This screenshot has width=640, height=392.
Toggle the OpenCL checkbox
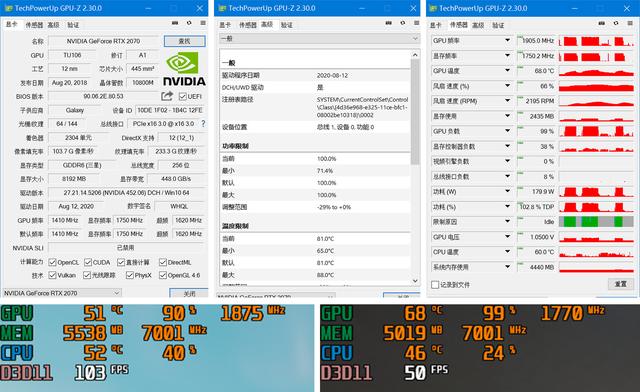52,262
